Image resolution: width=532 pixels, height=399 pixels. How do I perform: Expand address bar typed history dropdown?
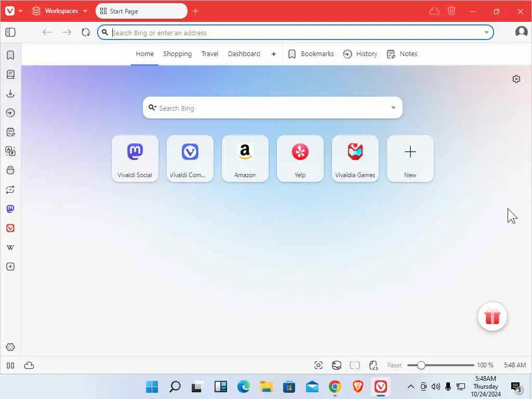[x=486, y=33]
